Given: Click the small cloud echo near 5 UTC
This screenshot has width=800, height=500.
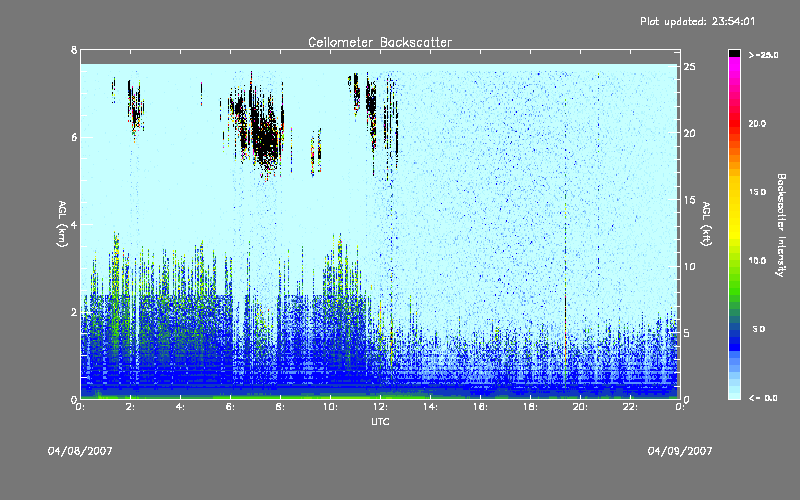Looking at the screenshot, I should 202,93.
